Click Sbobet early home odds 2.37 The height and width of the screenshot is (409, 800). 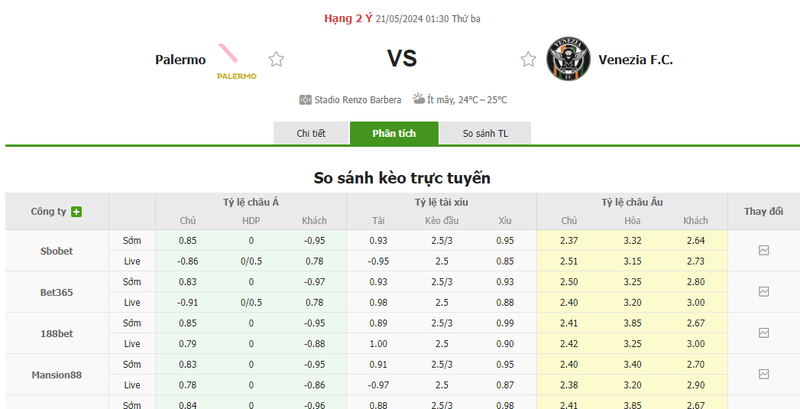tap(568, 241)
